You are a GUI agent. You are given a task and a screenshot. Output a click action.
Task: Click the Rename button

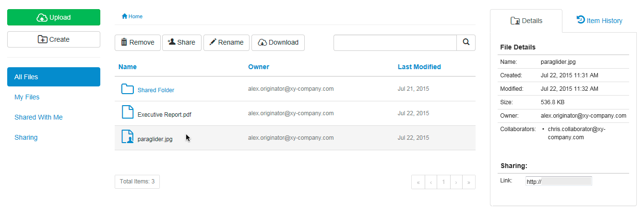click(227, 42)
